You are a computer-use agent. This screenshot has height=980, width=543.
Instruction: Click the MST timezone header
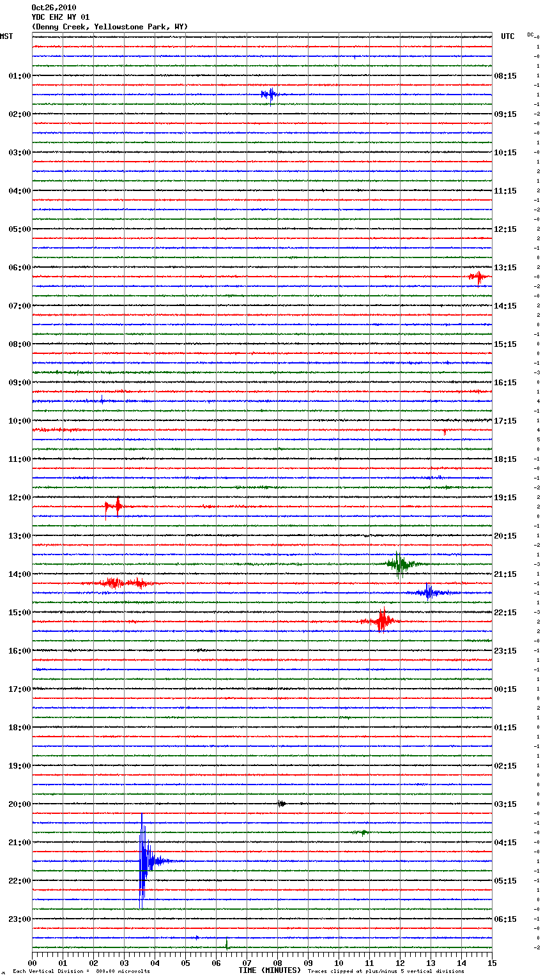pos(6,36)
